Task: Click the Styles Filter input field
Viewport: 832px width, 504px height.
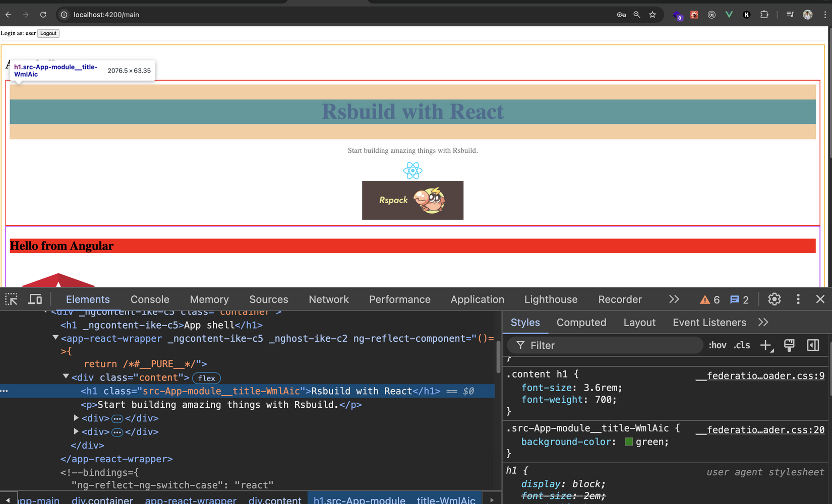Action: point(605,345)
